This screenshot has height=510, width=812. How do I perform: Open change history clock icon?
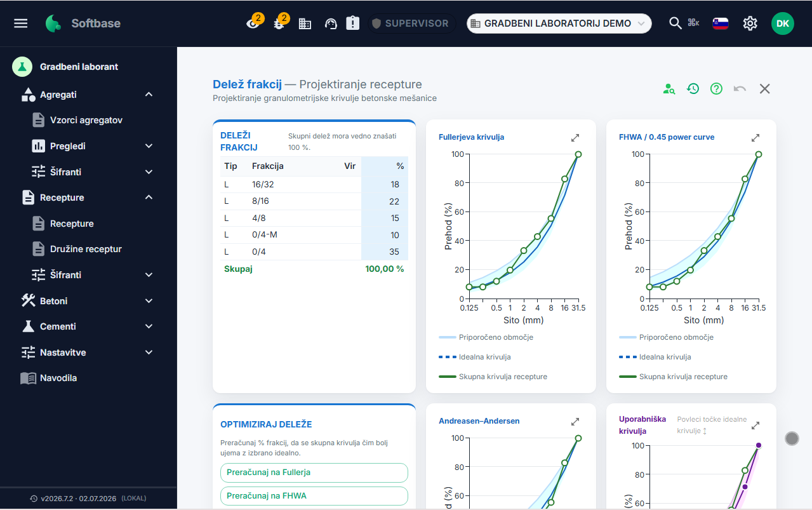pos(693,89)
